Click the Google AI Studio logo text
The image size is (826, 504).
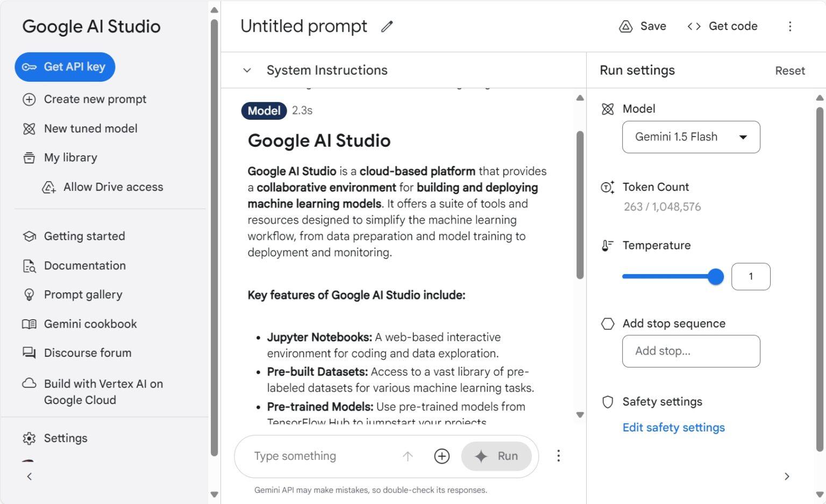(x=91, y=27)
